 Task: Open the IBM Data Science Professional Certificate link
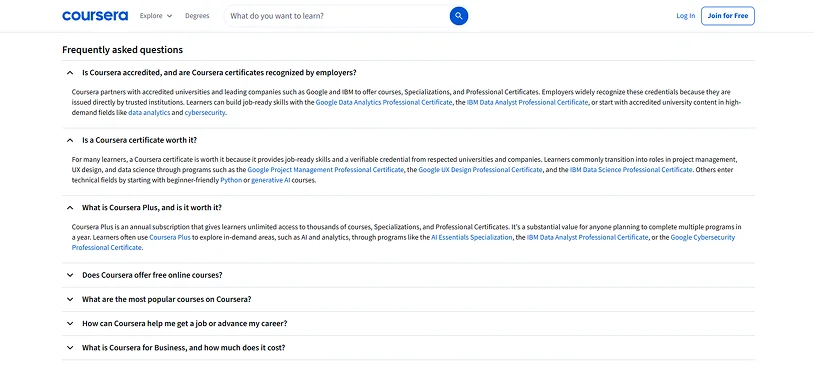click(x=631, y=170)
